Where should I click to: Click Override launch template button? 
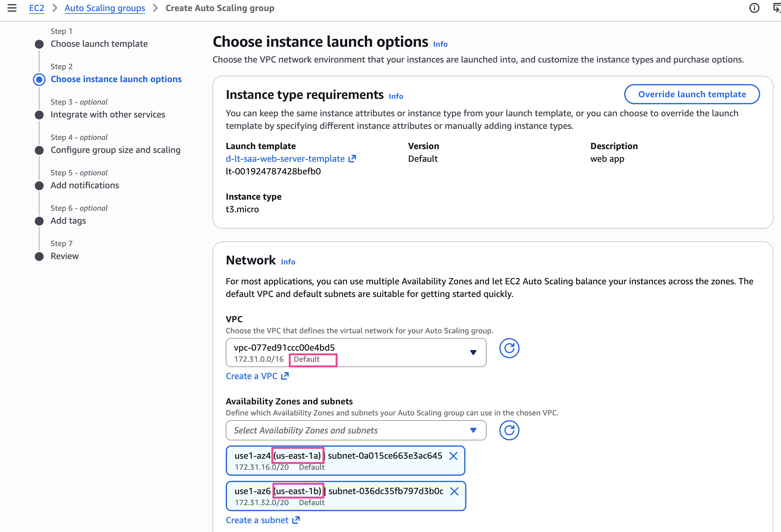(x=691, y=94)
